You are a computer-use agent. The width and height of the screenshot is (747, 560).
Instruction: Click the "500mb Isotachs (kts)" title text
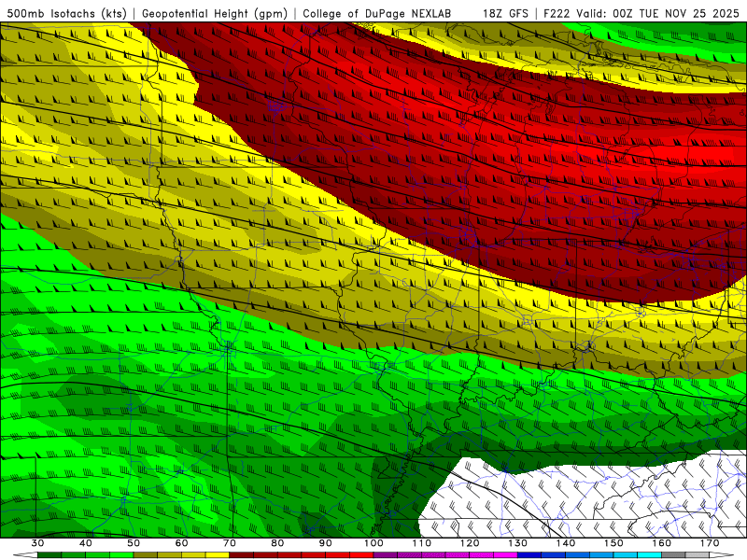coord(66,13)
